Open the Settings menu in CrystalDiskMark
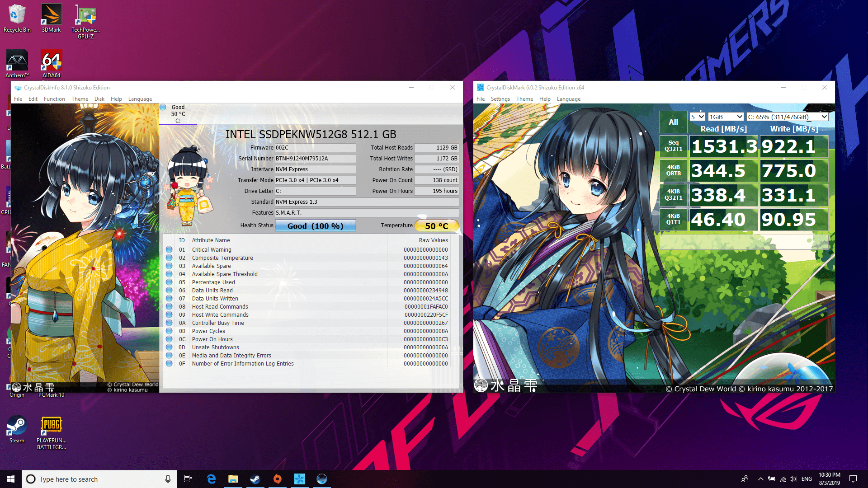Image resolution: width=868 pixels, height=488 pixels. click(x=500, y=99)
